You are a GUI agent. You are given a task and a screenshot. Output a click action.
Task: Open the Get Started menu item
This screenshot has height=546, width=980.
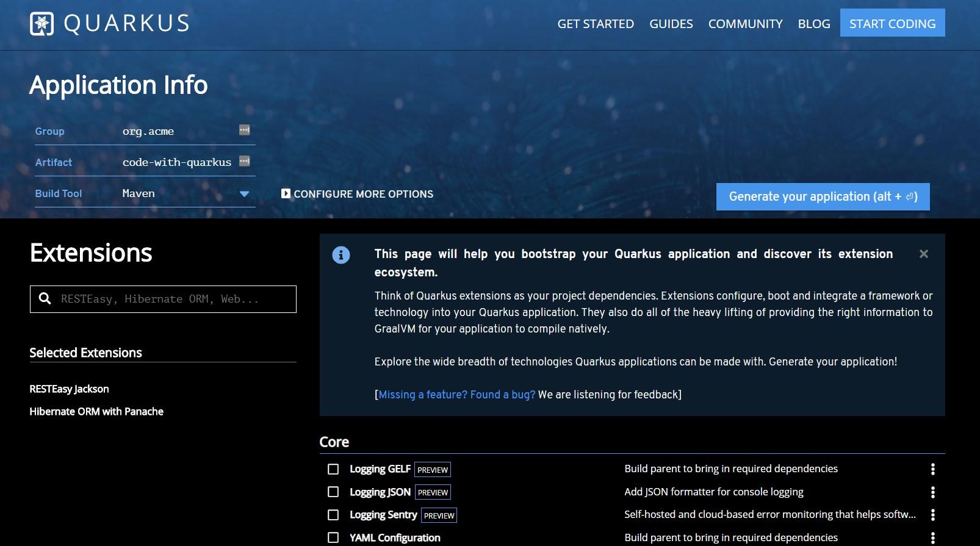[x=596, y=24]
